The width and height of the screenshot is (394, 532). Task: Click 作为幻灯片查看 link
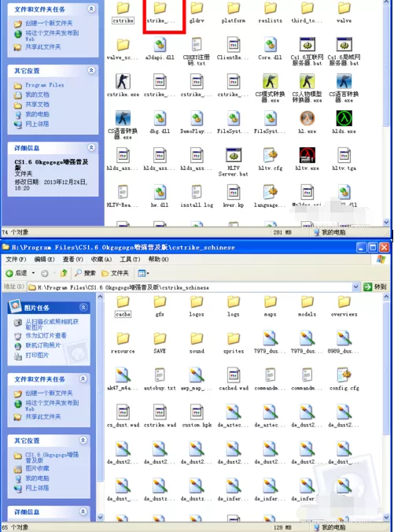point(46,335)
